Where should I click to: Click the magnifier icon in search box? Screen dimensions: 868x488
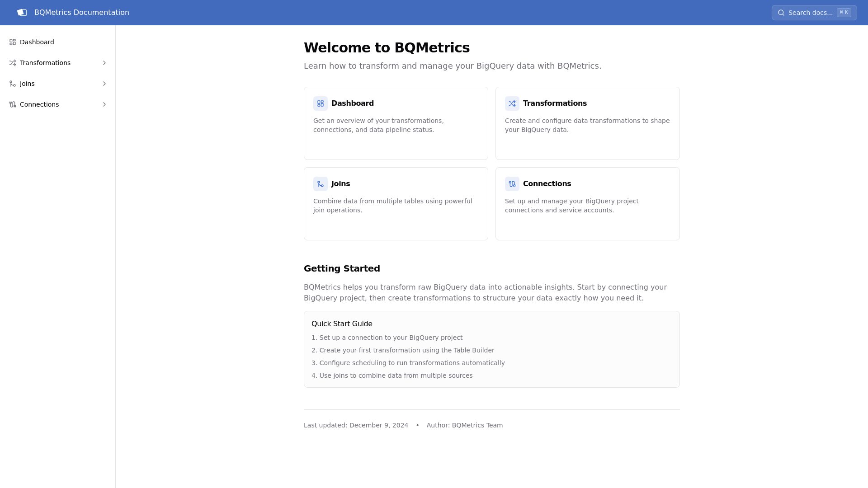point(781,13)
